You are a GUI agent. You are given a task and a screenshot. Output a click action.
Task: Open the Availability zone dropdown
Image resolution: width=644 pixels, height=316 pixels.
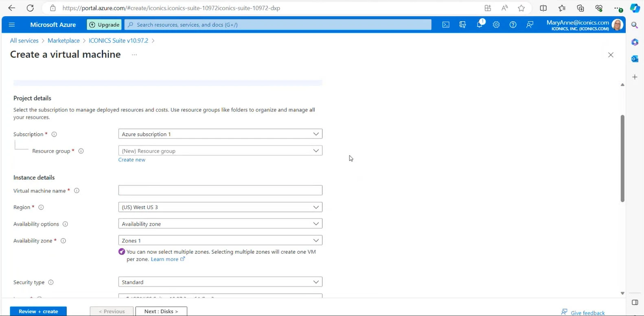(220, 240)
